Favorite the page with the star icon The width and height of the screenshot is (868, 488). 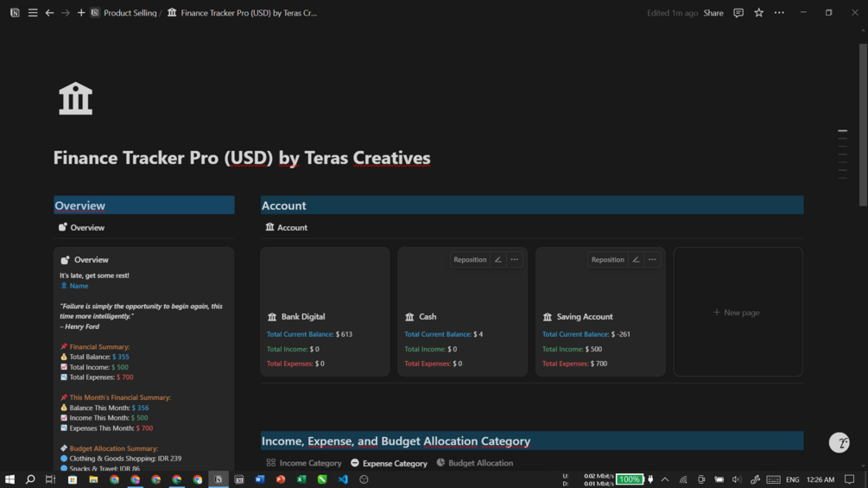[758, 13]
